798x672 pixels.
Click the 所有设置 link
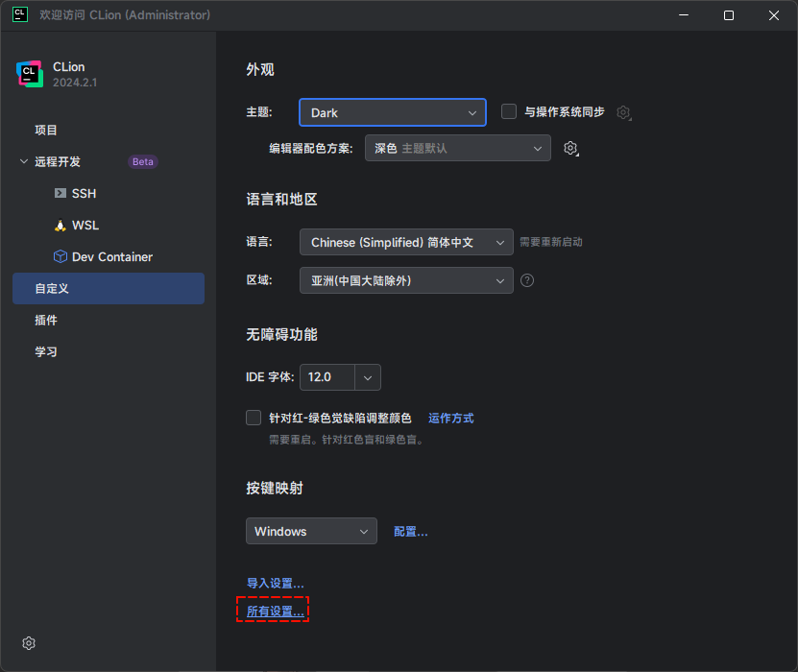(272, 610)
